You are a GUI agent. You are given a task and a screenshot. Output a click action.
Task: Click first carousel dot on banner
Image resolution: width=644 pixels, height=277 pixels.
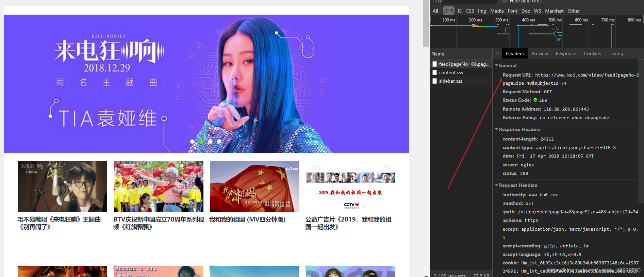[x=192, y=141]
